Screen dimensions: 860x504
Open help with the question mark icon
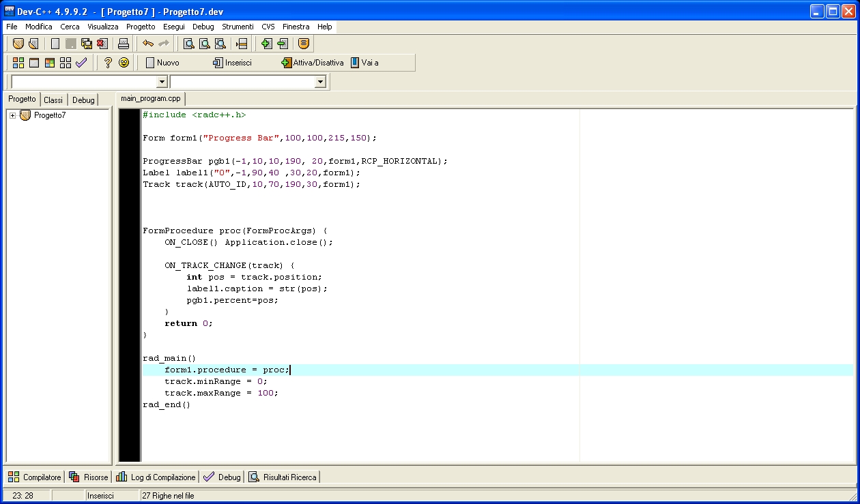pyautogui.click(x=108, y=63)
